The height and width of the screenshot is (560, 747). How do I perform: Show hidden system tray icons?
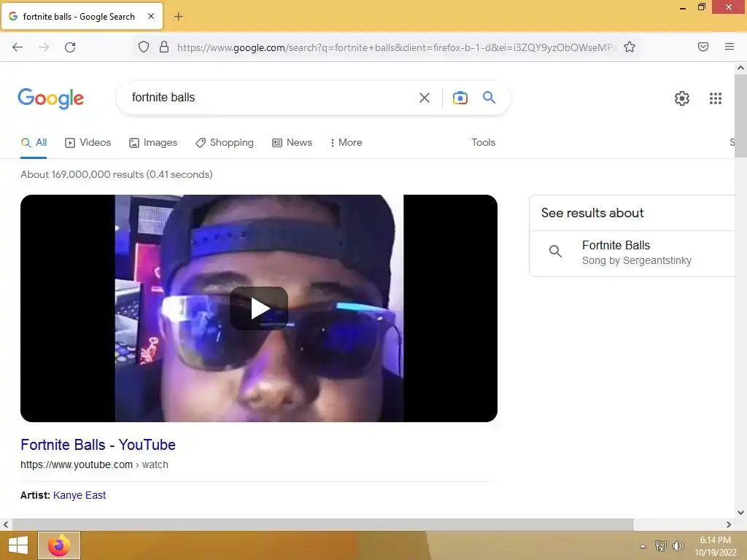tap(643, 546)
